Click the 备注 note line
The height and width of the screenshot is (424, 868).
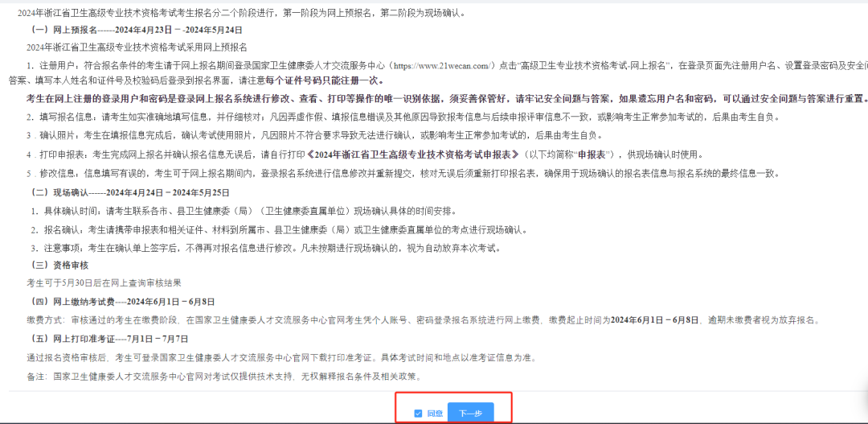point(224,377)
